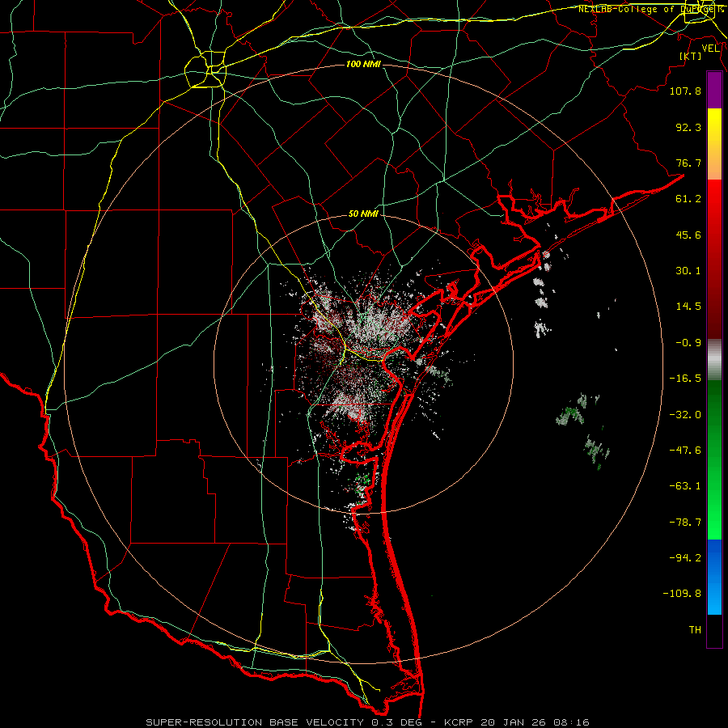This screenshot has width=728, height=728.
Task: Click the 50 NMI range ring label
Action: pyautogui.click(x=363, y=214)
